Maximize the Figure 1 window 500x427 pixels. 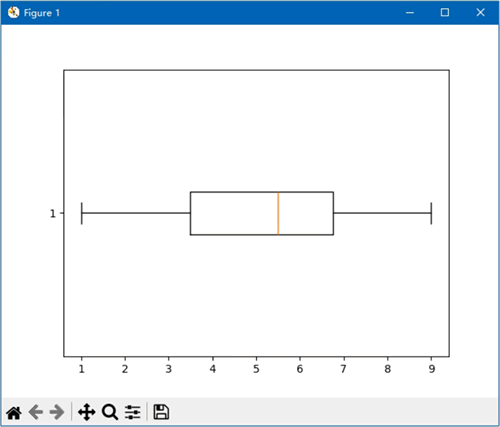445,13
